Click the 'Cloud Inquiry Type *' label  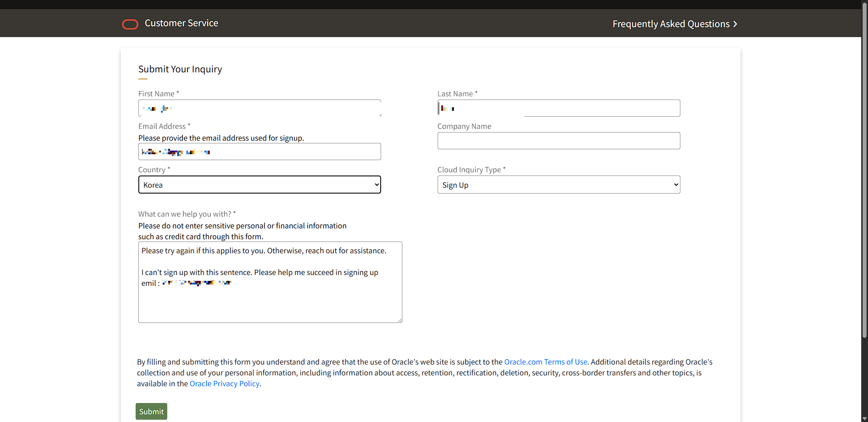coord(472,170)
